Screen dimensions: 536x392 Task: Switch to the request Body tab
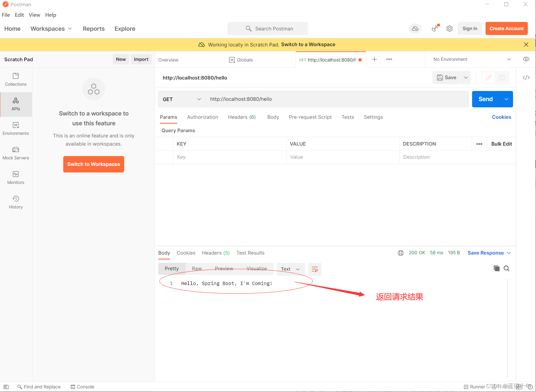273,117
